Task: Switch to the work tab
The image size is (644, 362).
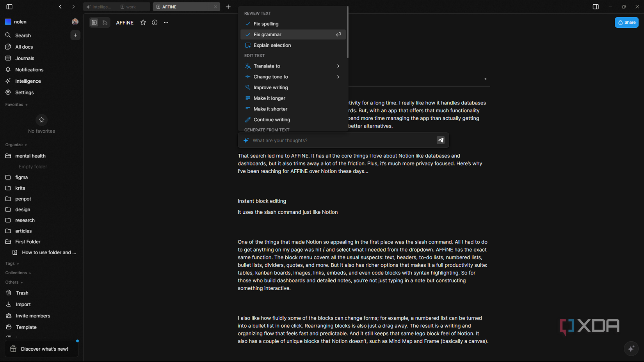Action: coord(133,7)
